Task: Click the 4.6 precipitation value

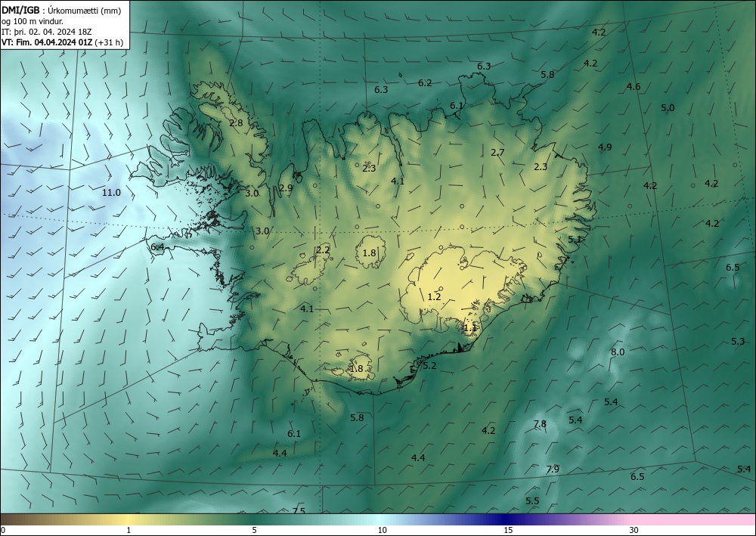Action: (634, 87)
